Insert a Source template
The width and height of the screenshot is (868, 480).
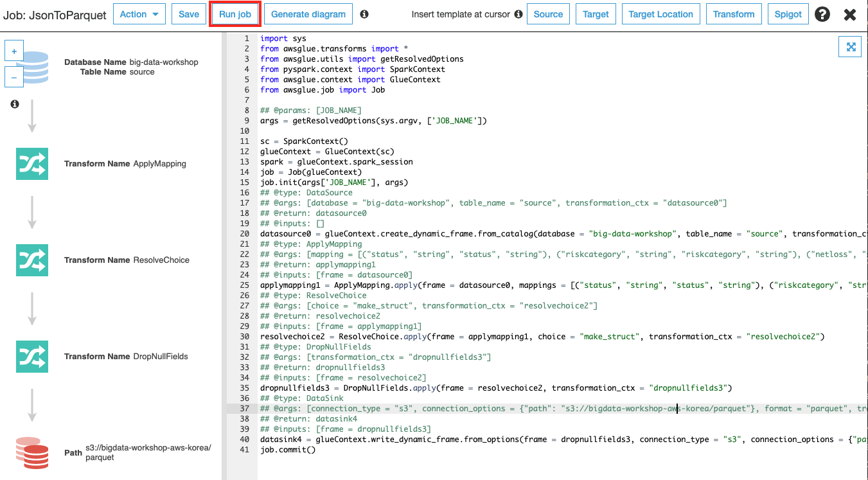[x=547, y=14]
